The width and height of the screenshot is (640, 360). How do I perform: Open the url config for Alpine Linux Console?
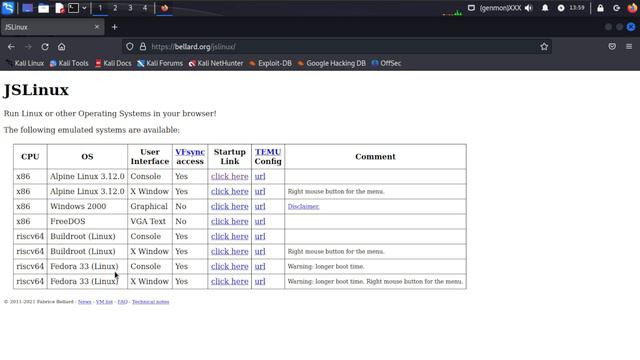[260, 176]
